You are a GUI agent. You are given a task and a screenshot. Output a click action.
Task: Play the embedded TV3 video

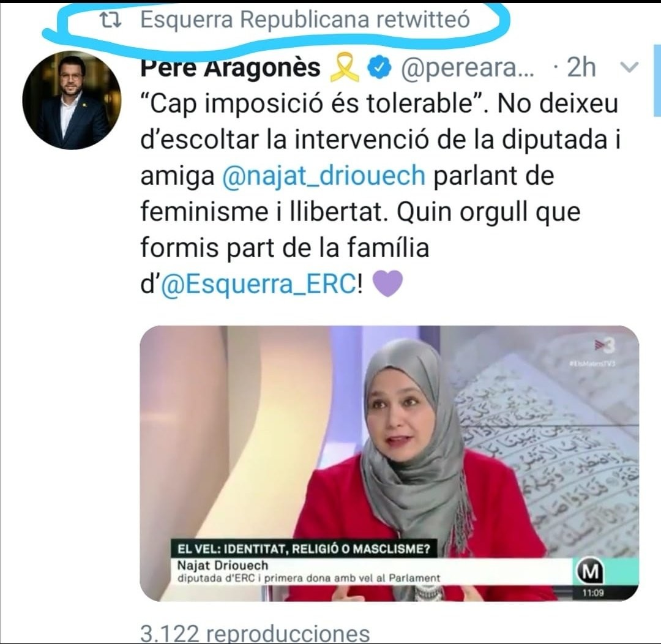389,463
